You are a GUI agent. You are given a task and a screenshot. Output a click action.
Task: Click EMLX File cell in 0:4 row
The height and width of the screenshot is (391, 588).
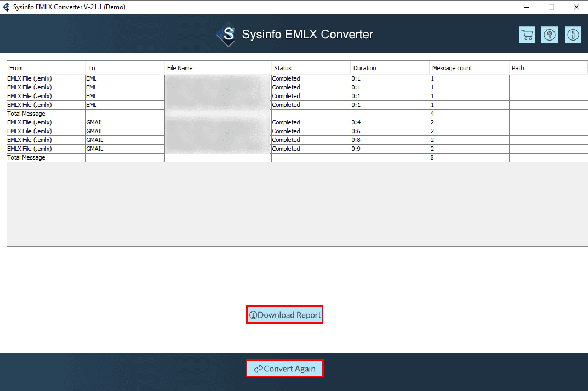pos(46,122)
